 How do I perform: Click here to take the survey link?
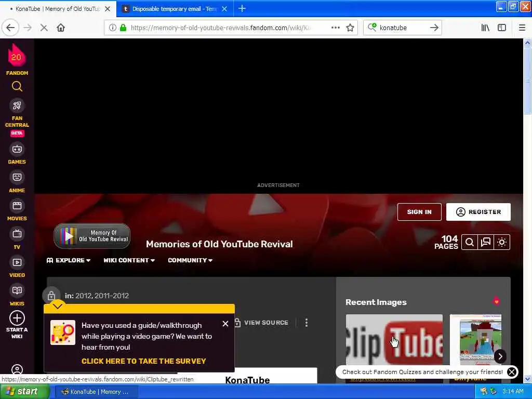pos(143,362)
